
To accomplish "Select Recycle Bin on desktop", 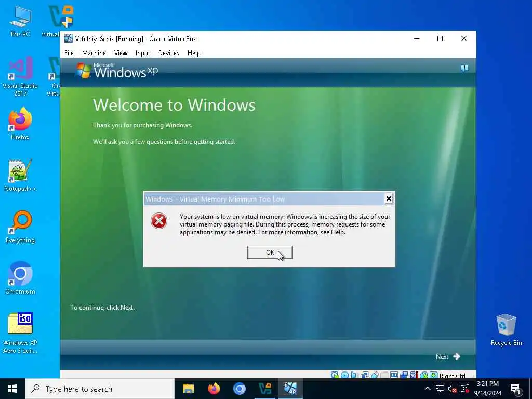I will point(506,330).
